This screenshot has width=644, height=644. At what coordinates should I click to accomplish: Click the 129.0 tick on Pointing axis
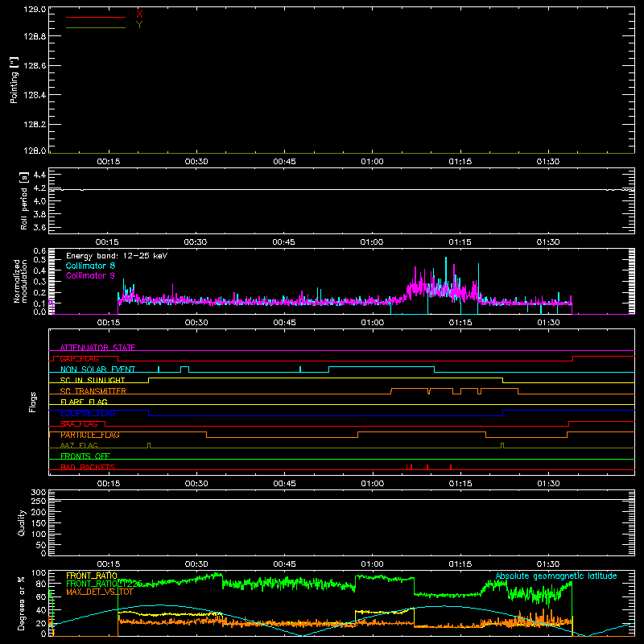coord(35,10)
